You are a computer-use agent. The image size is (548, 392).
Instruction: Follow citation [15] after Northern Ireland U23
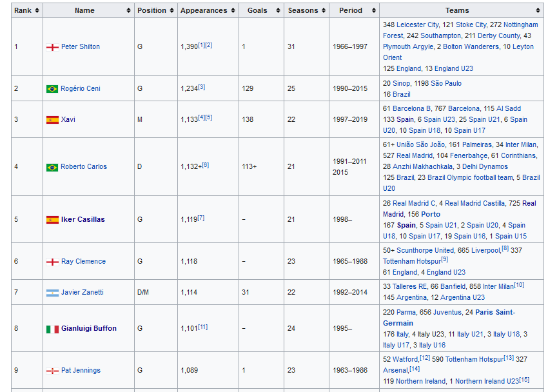524,380
